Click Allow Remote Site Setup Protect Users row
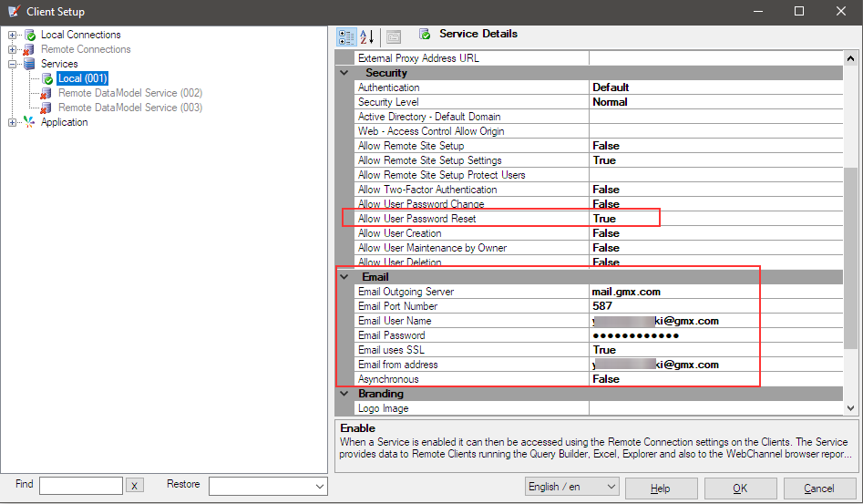 (x=600, y=175)
